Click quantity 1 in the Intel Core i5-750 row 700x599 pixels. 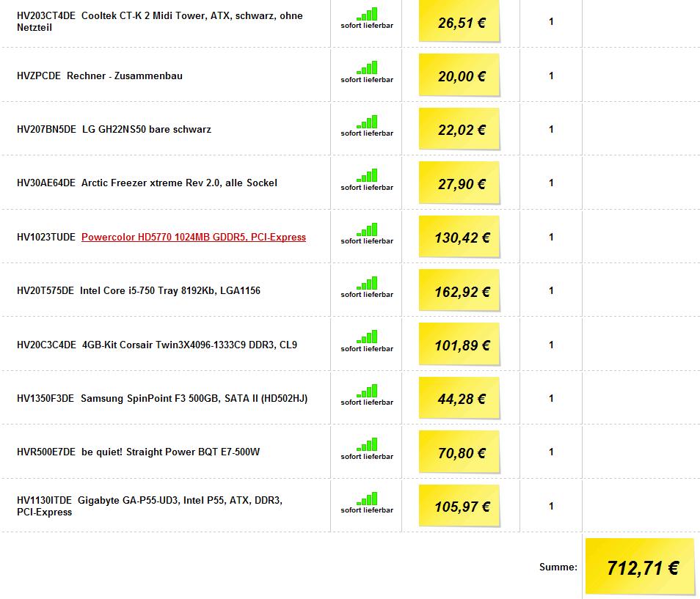click(x=551, y=290)
